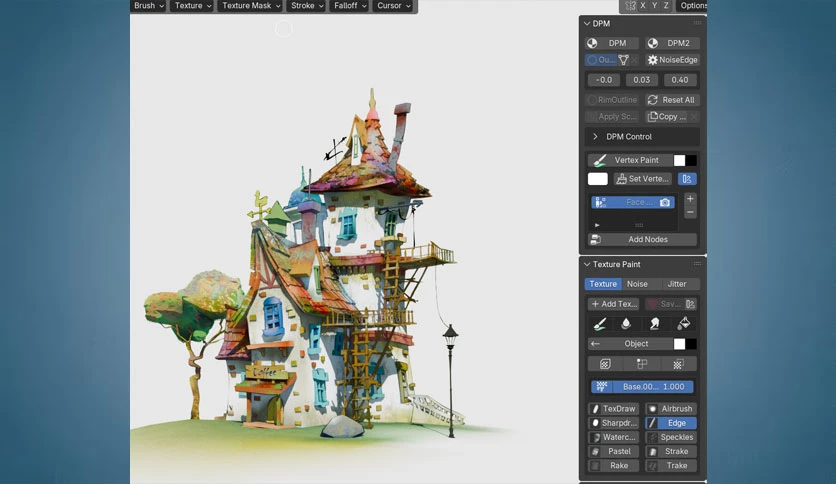This screenshot has height=484, width=836.
Task: Click large white color swatch beside Set Verte...
Action: [598, 179]
